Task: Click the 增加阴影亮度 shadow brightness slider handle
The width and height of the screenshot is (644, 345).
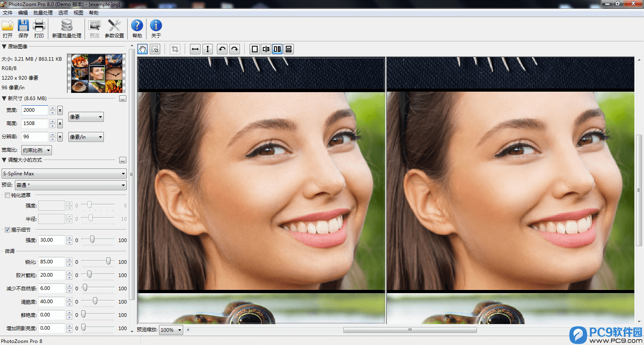Action: pyautogui.click(x=84, y=328)
